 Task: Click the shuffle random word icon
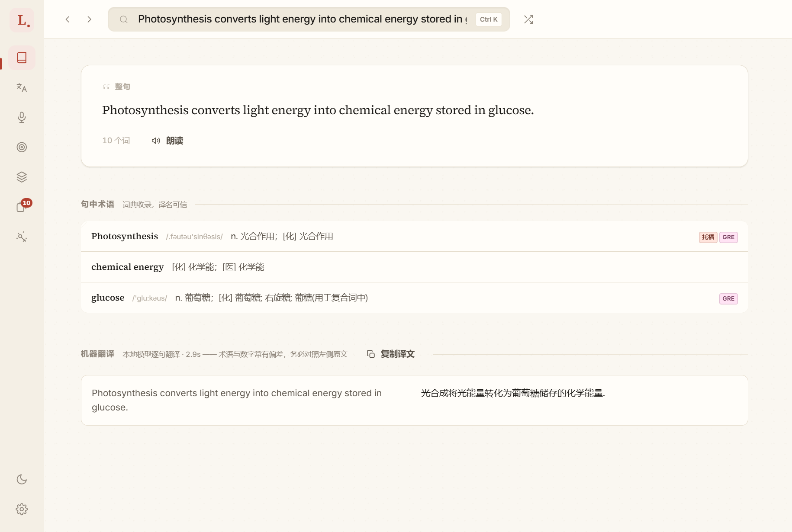[528, 19]
